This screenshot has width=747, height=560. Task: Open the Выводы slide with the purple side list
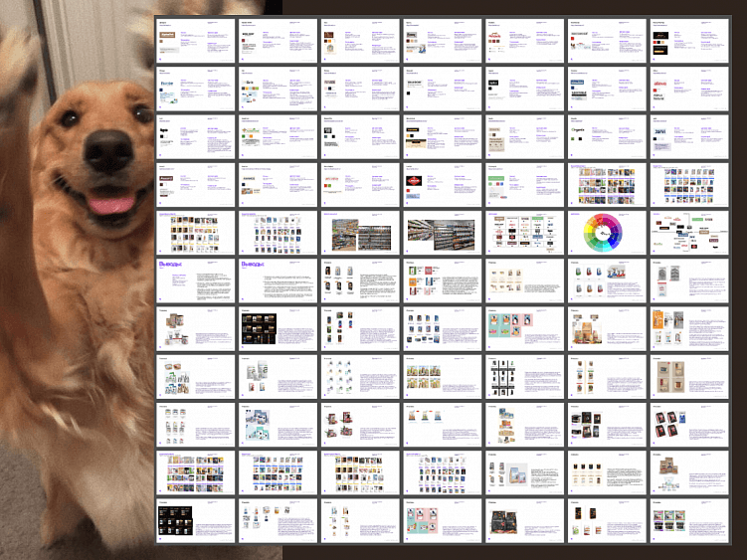[195, 281]
